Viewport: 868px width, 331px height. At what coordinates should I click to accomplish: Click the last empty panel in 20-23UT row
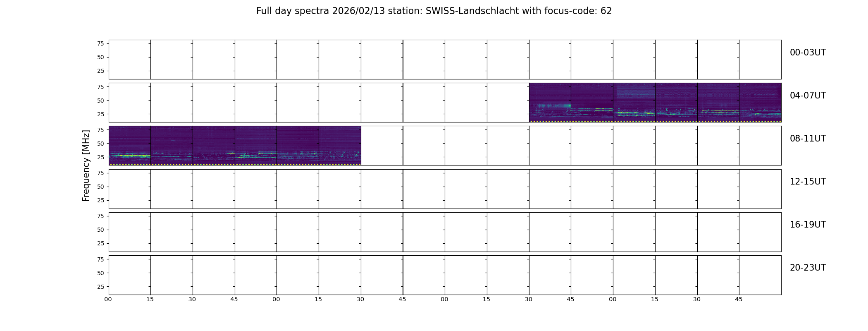pos(760,275)
